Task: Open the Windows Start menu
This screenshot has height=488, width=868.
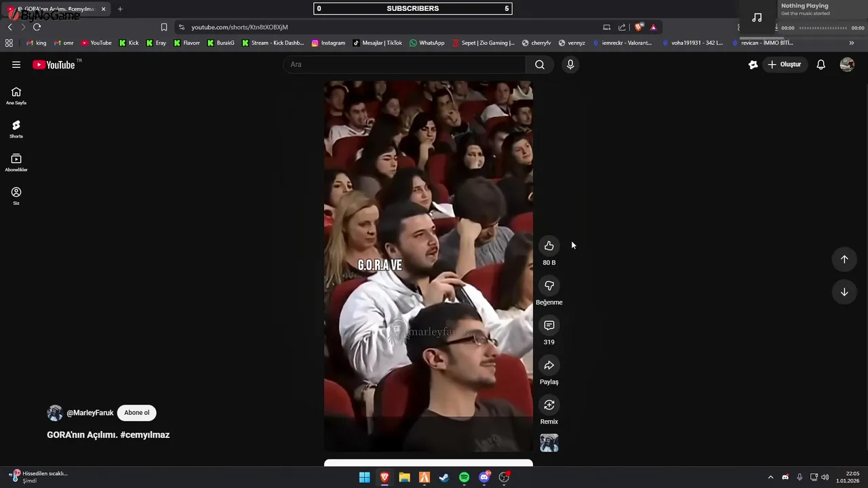Action: tap(364, 477)
